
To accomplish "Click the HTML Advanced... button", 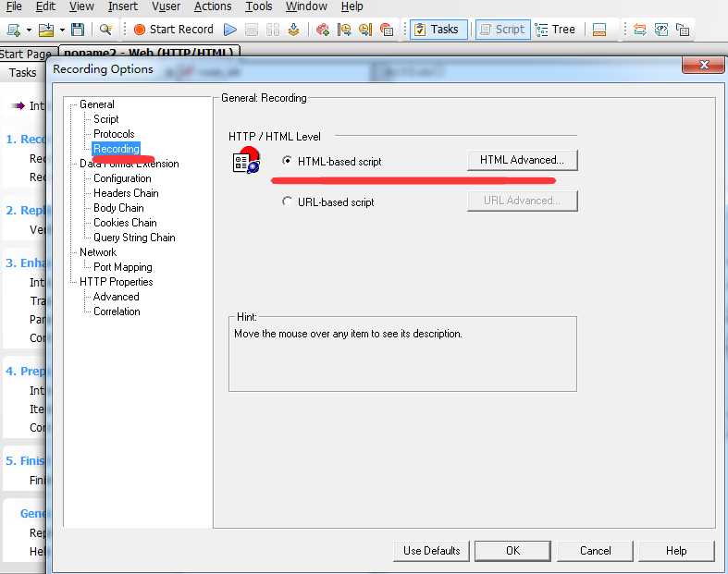I will pos(523,160).
